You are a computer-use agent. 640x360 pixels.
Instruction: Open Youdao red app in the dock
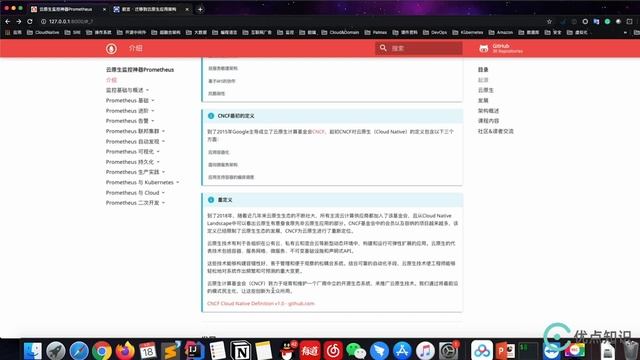pyautogui.click(x=310, y=351)
